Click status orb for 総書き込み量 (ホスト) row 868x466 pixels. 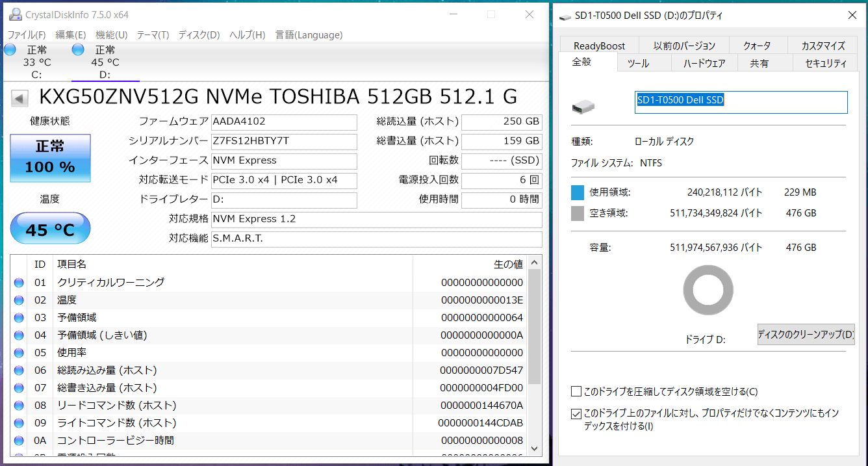coord(19,388)
